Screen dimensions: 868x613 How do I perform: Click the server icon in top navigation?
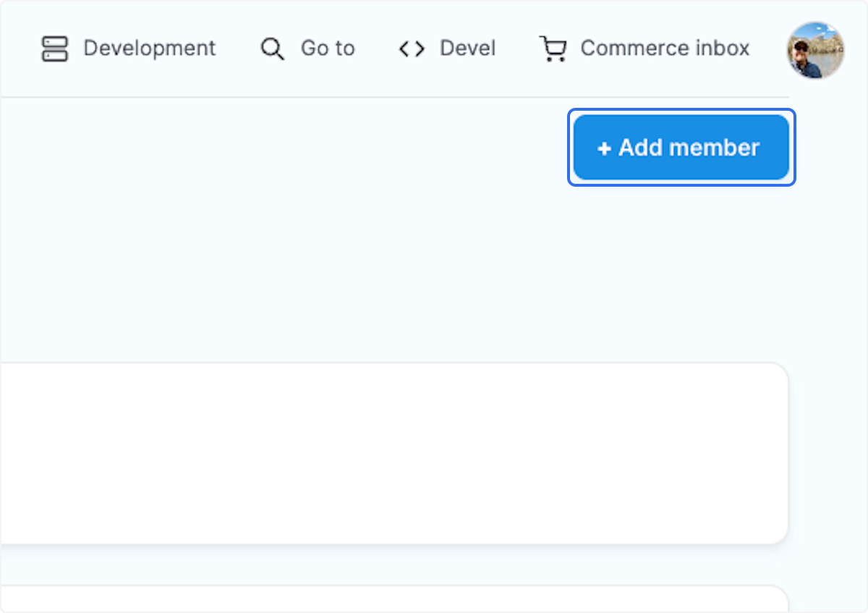(x=54, y=48)
